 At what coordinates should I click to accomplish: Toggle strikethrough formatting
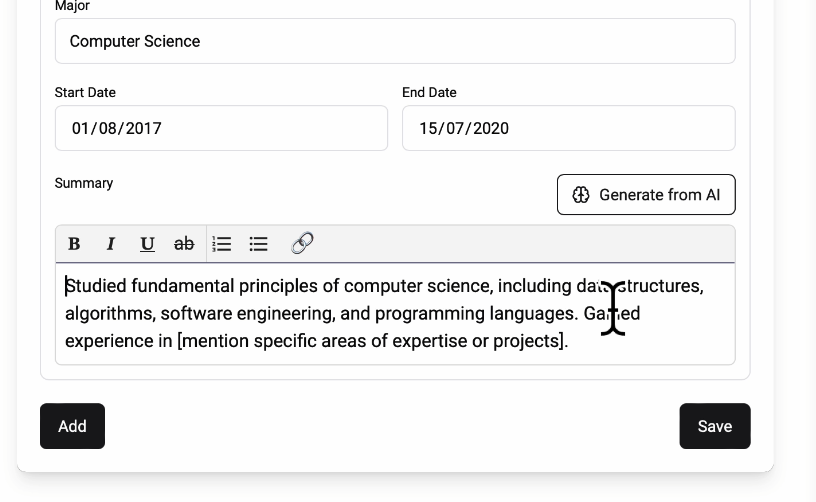[184, 243]
